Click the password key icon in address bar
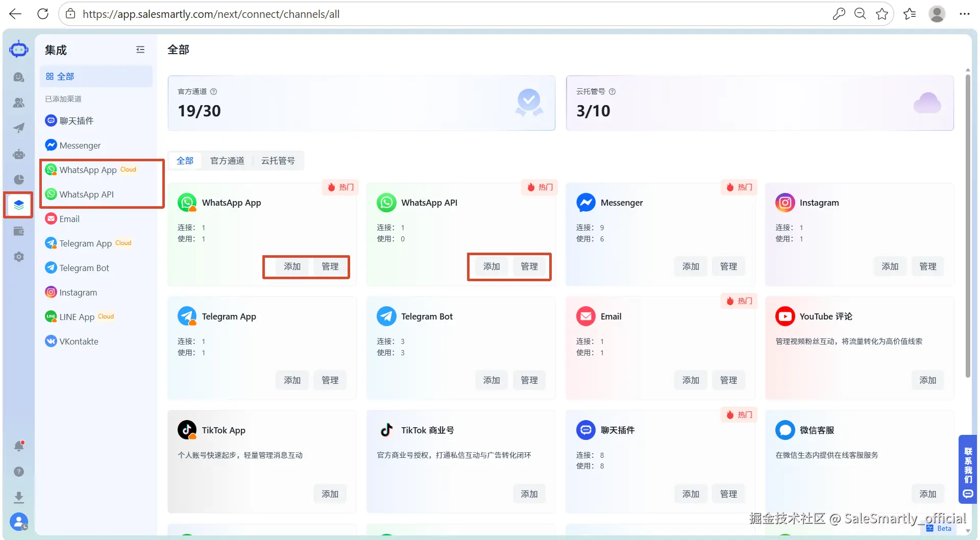The width and height of the screenshot is (980, 540). [x=839, y=14]
